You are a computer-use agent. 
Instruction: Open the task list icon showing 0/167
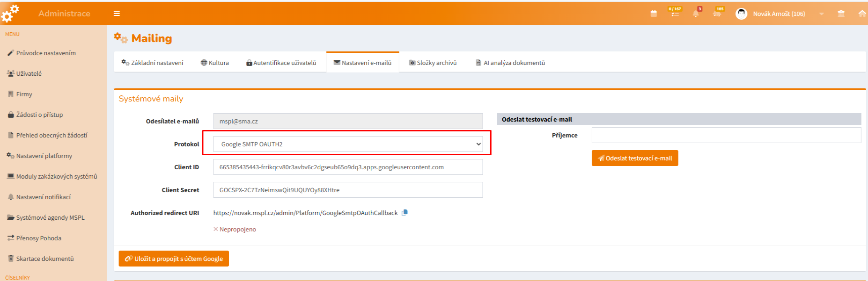click(x=675, y=14)
